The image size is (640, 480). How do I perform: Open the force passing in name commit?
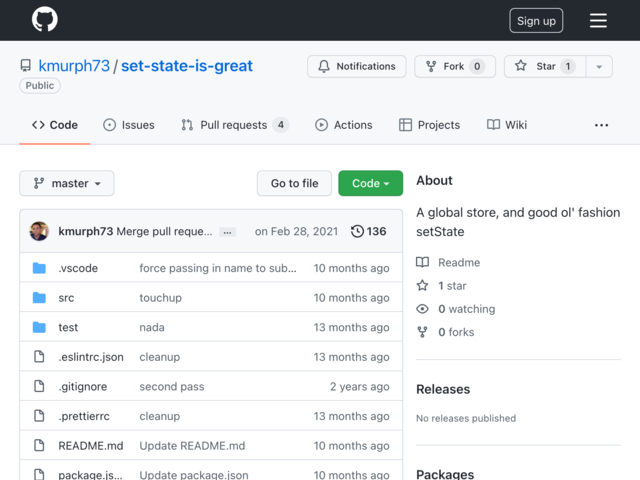tap(218, 268)
